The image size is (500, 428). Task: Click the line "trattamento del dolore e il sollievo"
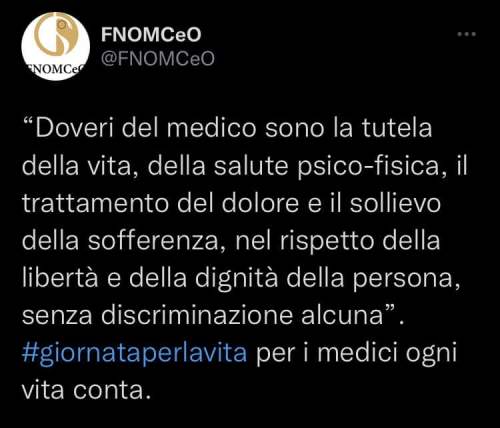pyautogui.click(x=232, y=203)
